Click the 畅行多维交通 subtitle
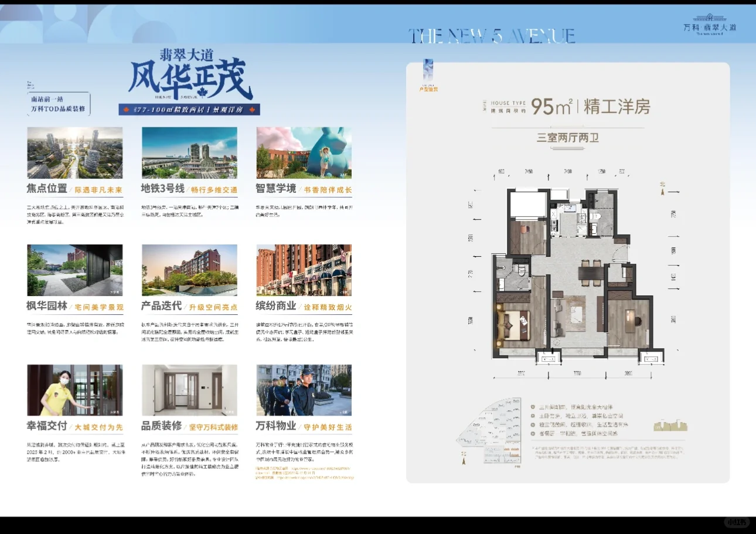Image resolution: width=756 pixels, height=534 pixels. (213, 190)
